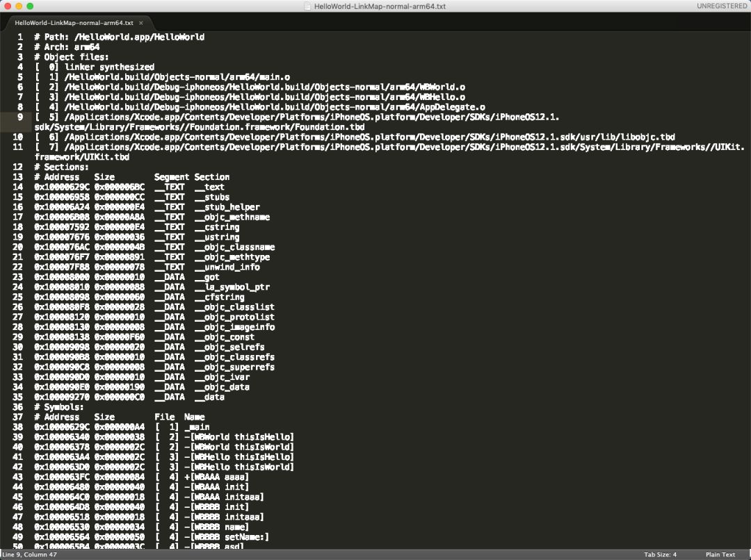
Task: Click the 'Segment' column header on line 13
Action: click(x=172, y=178)
